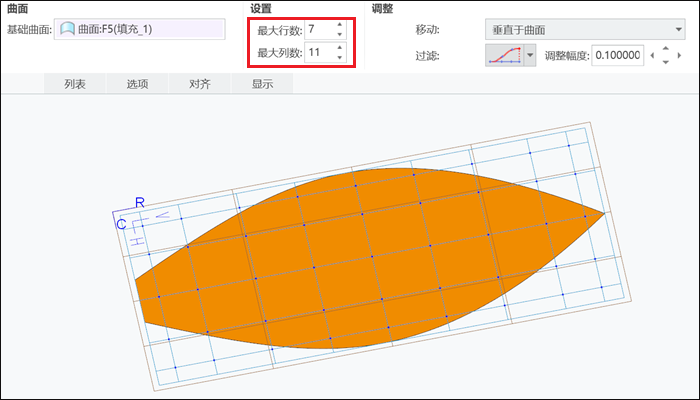The width and height of the screenshot is (700, 400).
Task: Focus the 最大行数 value field
Action: 319,30
